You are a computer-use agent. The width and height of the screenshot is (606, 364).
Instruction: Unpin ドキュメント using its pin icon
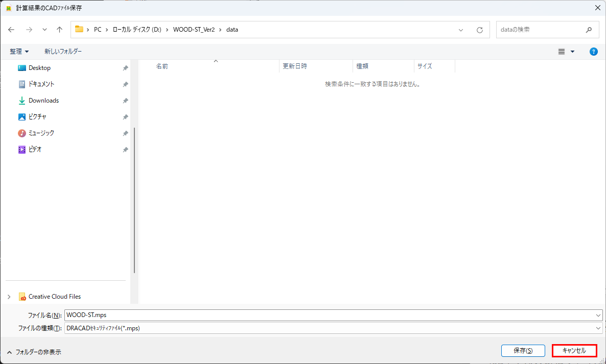(x=125, y=84)
